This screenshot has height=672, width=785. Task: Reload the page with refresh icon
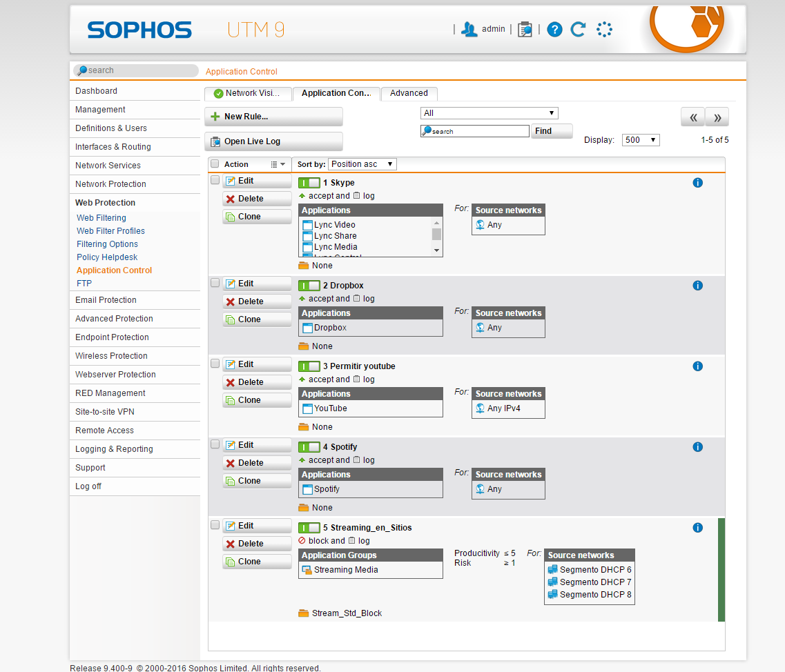point(579,30)
